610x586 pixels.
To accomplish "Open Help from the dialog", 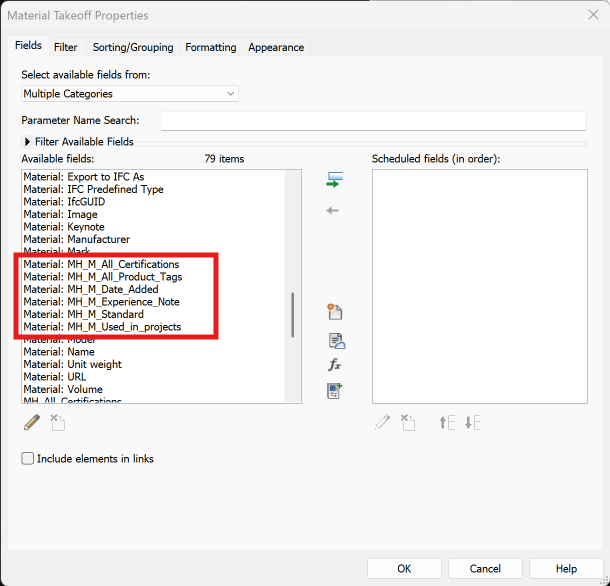I will tap(566, 568).
